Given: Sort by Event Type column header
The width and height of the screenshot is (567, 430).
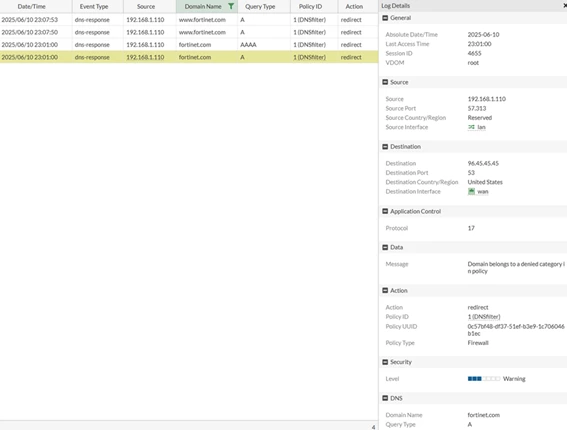Looking at the screenshot, I should coord(94,7).
